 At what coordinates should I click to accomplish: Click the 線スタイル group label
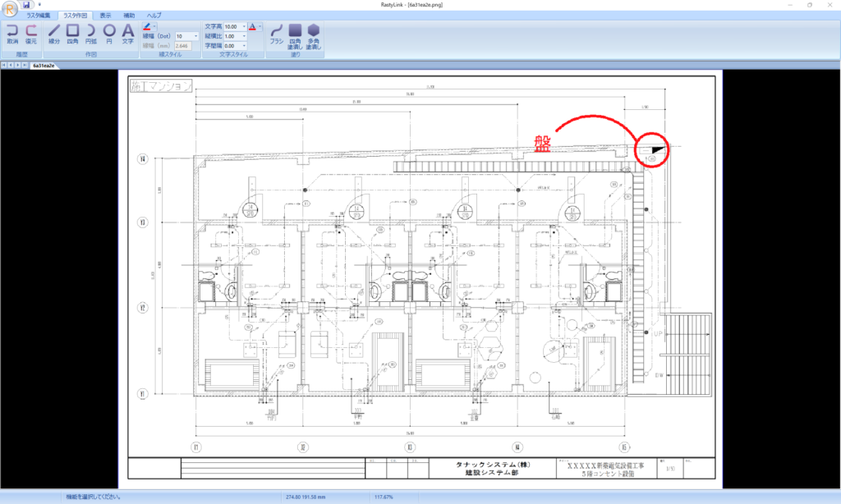(x=170, y=54)
